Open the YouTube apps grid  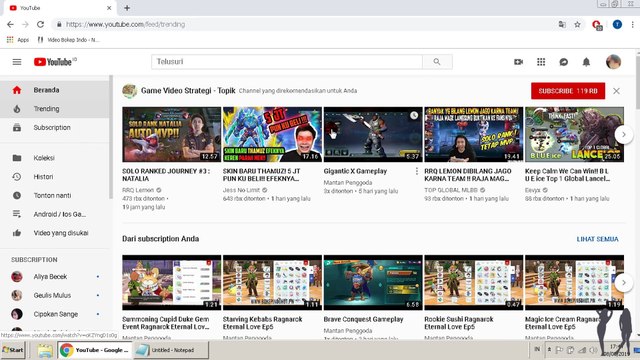pyautogui.click(x=541, y=62)
